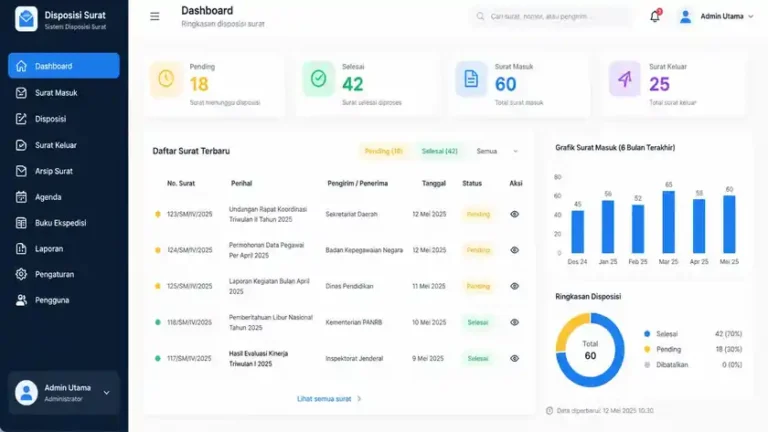The width and height of the screenshot is (768, 432).
Task: Click the Surat Masuk document icon card
Action: tap(471, 79)
